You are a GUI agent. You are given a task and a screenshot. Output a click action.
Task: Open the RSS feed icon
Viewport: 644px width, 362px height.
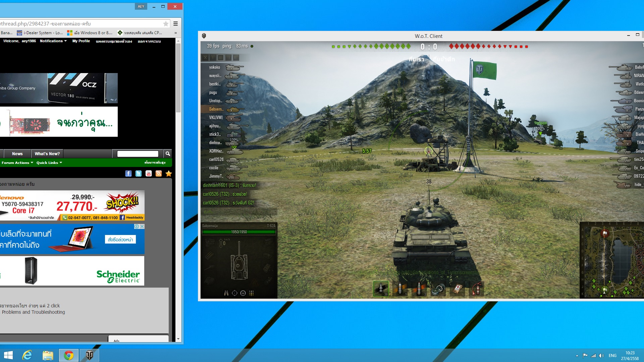pos(159,173)
